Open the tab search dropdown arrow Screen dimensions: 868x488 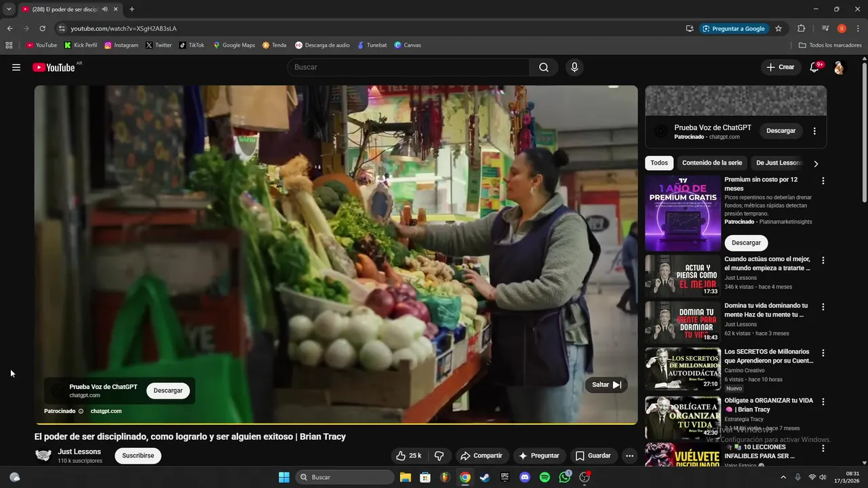[9, 9]
